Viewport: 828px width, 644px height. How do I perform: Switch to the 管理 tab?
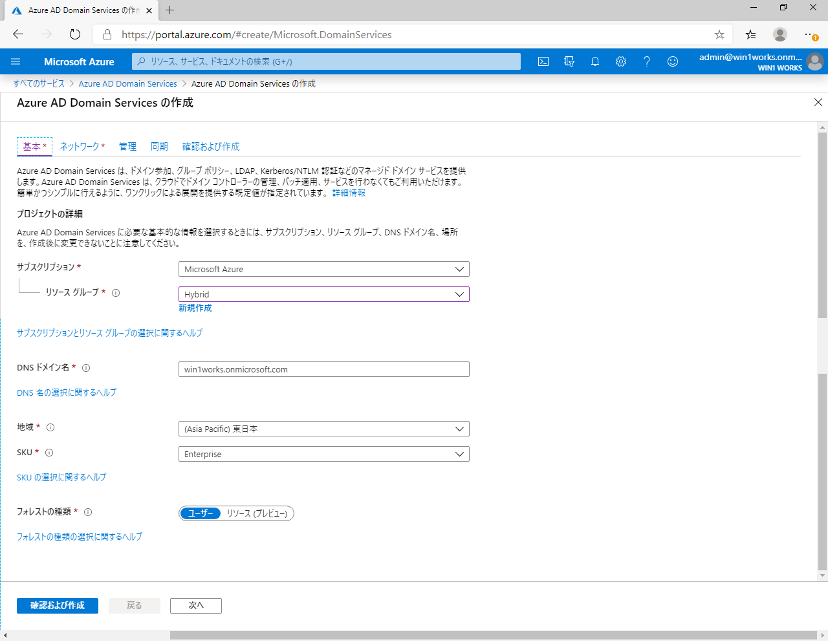tap(127, 147)
